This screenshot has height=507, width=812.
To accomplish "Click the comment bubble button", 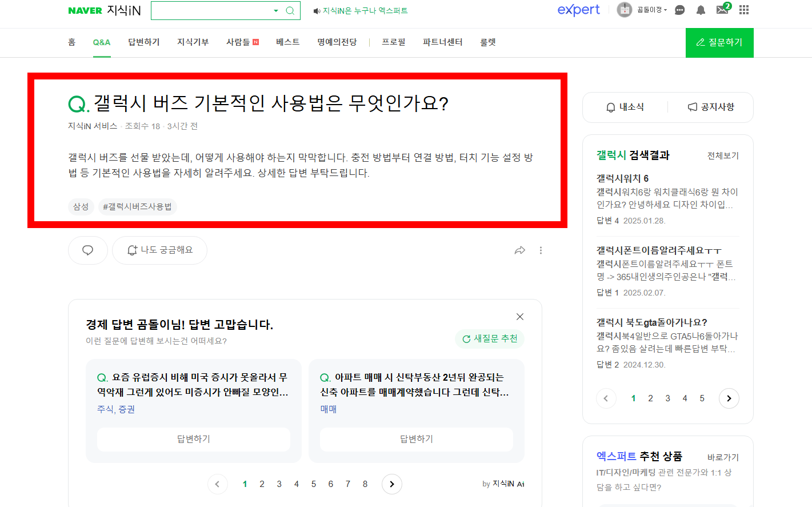I will [x=88, y=250].
